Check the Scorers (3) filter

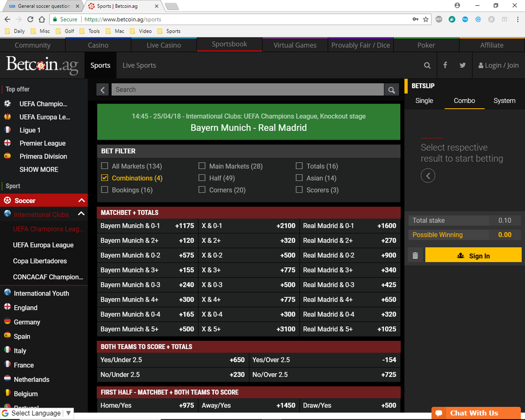299,190
